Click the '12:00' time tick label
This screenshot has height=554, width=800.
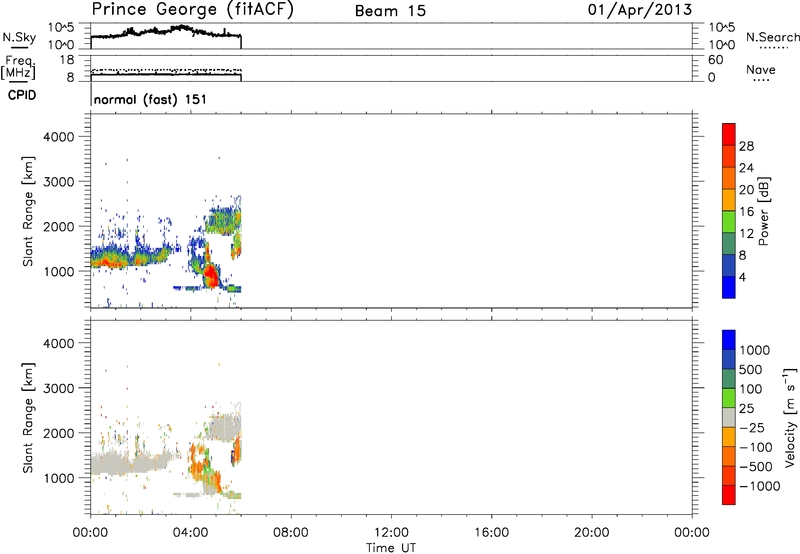point(391,533)
